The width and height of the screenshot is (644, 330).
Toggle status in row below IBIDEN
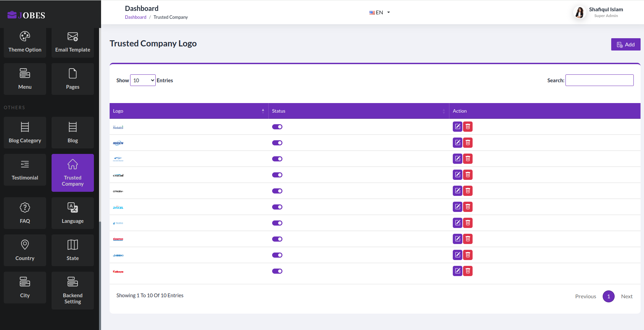277,159
